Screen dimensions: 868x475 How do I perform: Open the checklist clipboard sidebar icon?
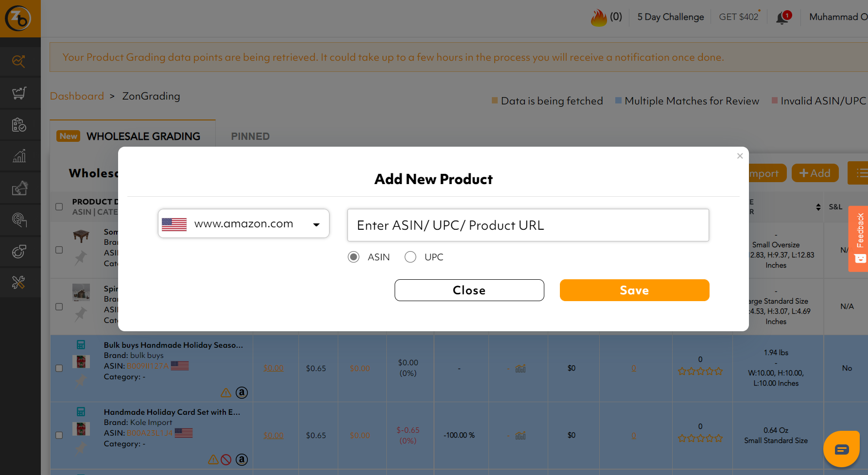pos(19,125)
